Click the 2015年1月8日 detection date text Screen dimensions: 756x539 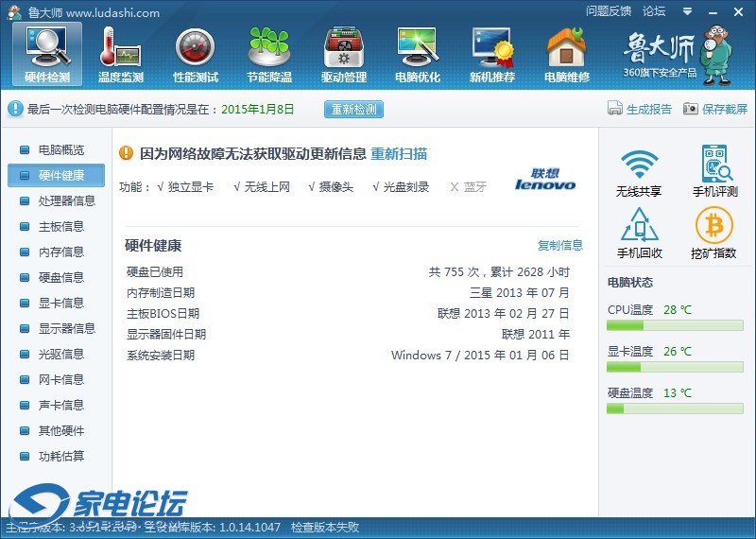257,109
